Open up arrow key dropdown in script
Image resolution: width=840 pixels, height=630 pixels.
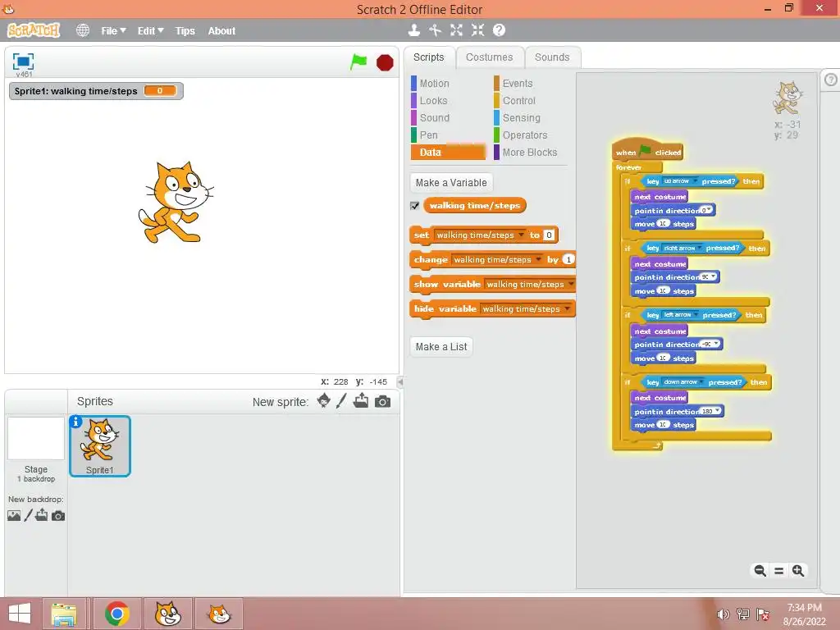tap(694, 181)
